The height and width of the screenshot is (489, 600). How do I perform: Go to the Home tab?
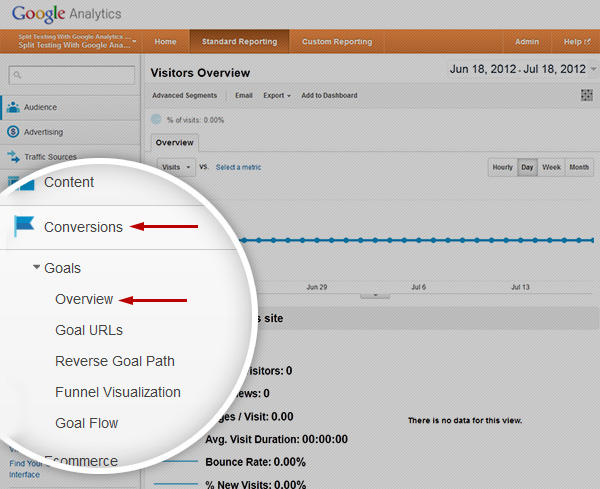click(x=165, y=42)
